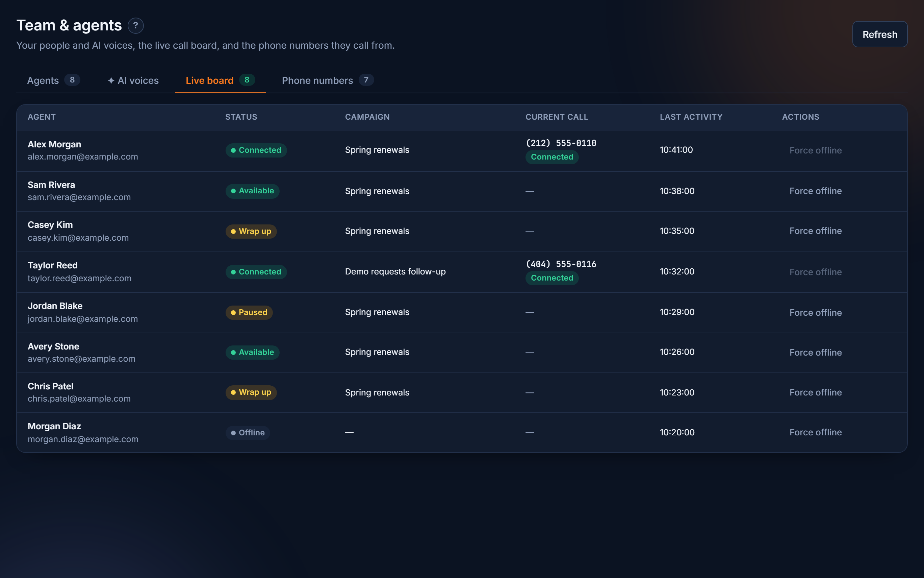Click Jordan Blake's Paused status badge
924x578 pixels.
pyautogui.click(x=249, y=312)
